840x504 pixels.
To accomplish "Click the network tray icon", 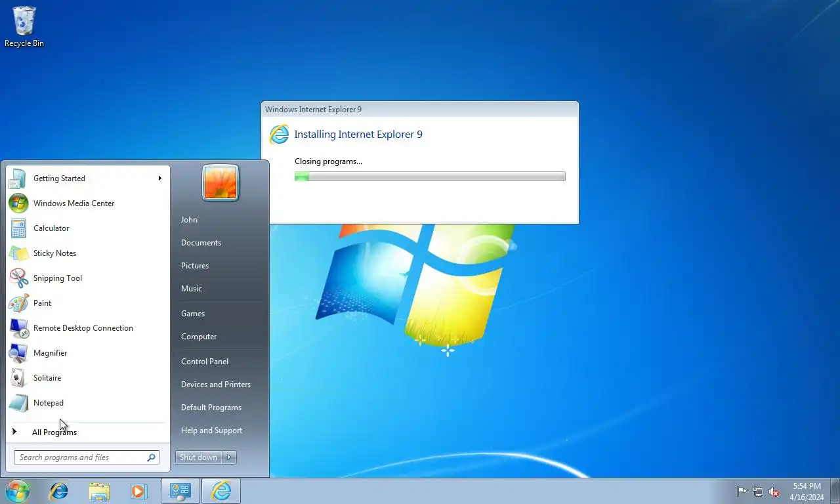I will 758,492.
